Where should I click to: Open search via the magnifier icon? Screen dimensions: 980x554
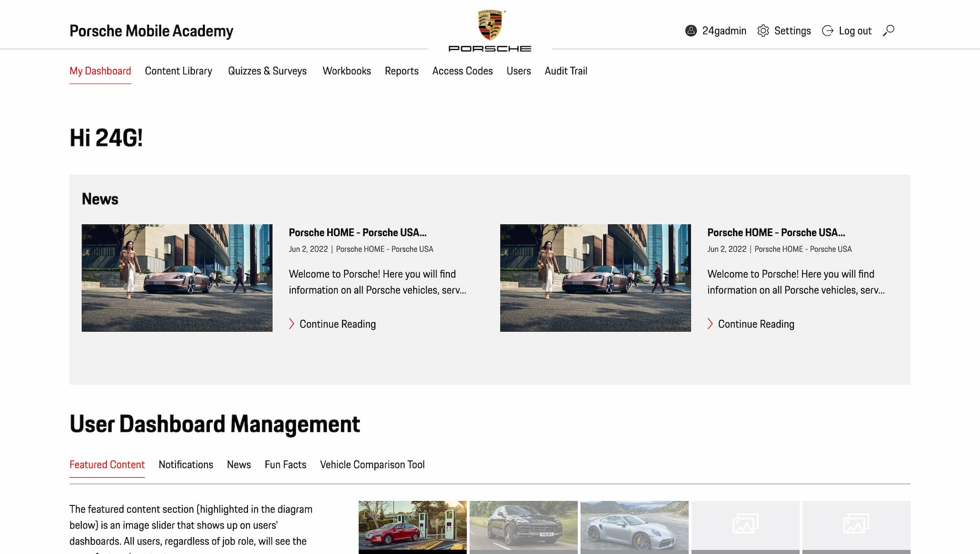[x=888, y=31]
